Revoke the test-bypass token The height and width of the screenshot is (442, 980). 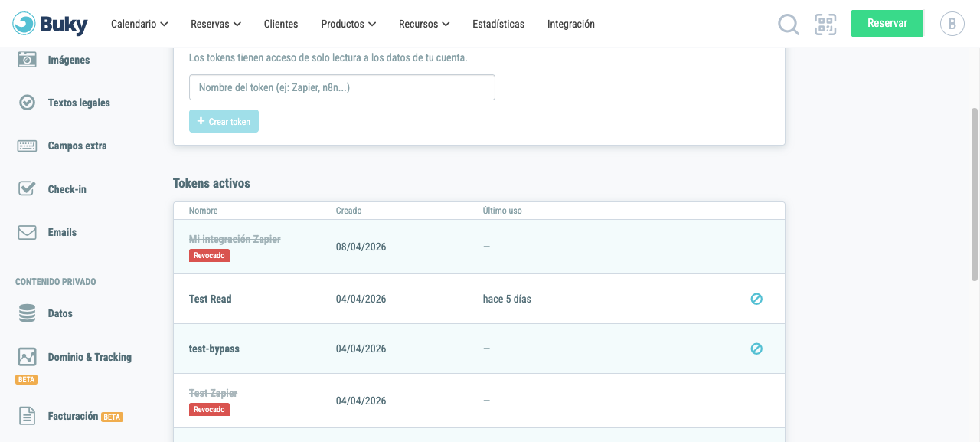(756, 349)
